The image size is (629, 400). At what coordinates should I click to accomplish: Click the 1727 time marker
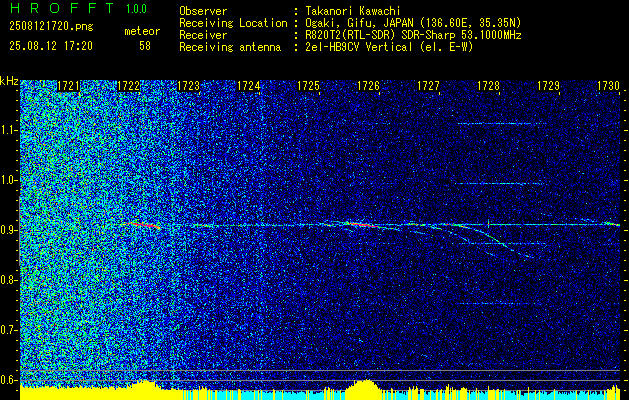(x=428, y=86)
